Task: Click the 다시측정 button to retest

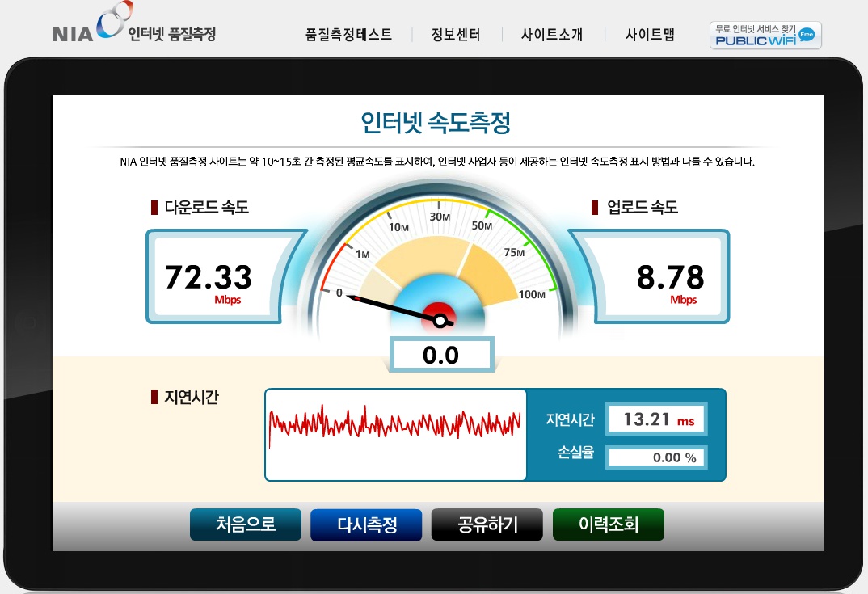Action: coord(366,524)
